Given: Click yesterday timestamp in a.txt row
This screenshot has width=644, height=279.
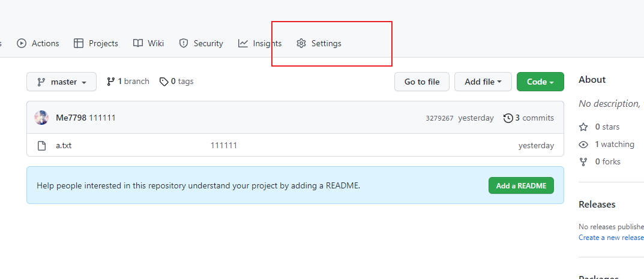Looking at the screenshot, I should pyautogui.click(x=536, y=145).
